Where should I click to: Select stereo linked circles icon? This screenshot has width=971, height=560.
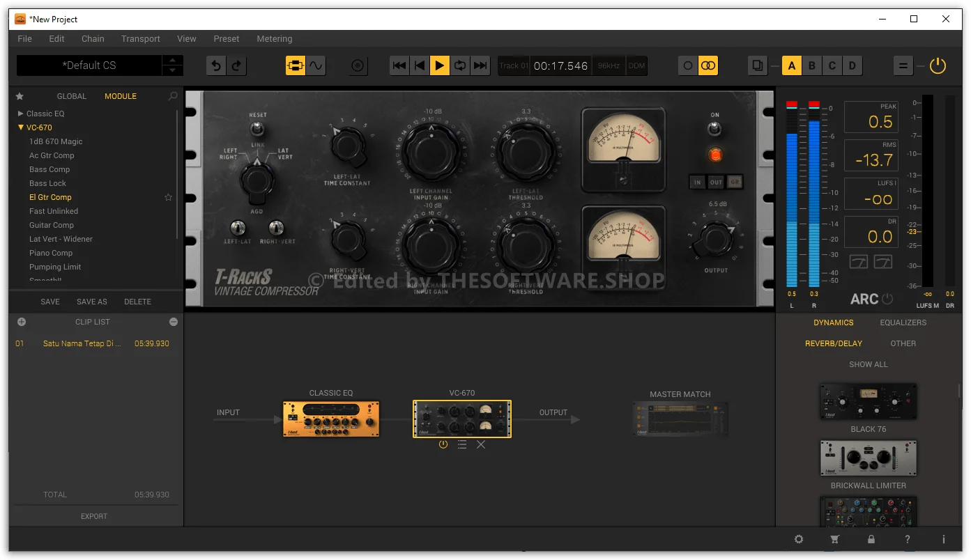point(708,65)
